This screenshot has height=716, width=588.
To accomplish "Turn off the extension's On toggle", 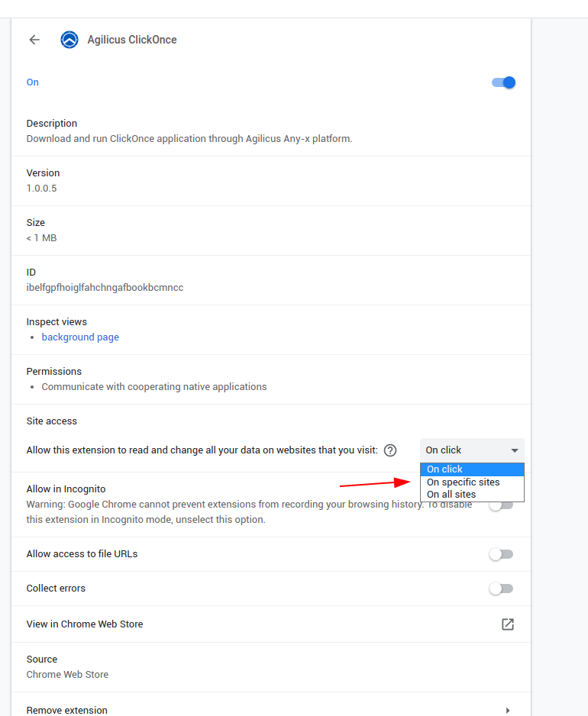I will (503, 82).
